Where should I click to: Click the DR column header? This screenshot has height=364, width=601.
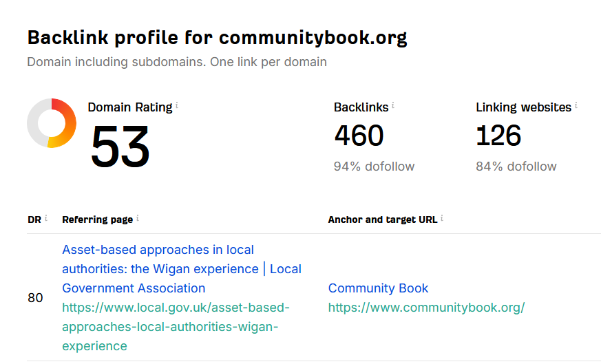(x=34, y=220)
